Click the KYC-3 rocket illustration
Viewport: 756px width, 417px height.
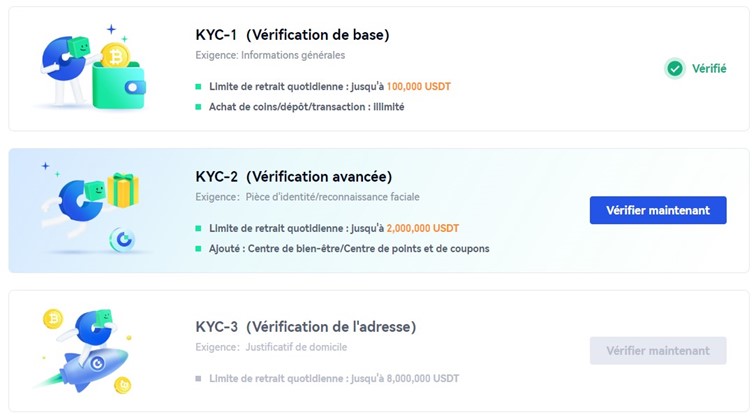click(x=83, y=351)
